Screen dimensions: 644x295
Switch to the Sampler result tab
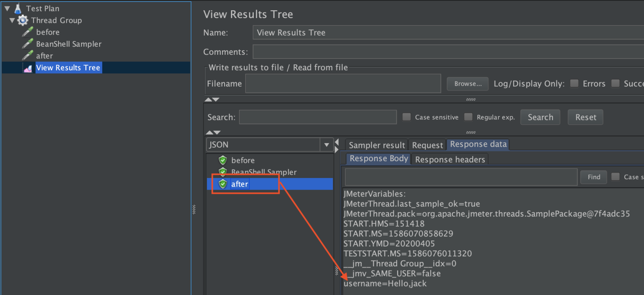coord(377,145)
